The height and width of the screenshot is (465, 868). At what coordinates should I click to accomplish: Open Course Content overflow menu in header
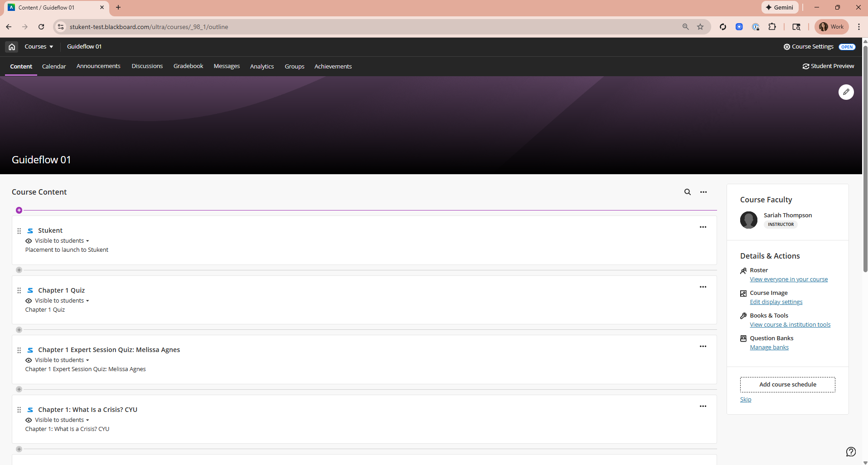(703, 192)
